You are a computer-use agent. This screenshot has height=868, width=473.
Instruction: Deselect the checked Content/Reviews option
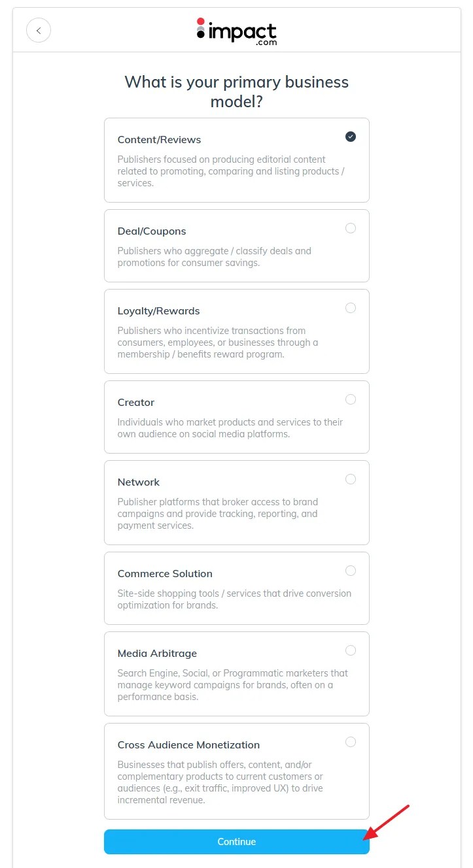(351, 137)
